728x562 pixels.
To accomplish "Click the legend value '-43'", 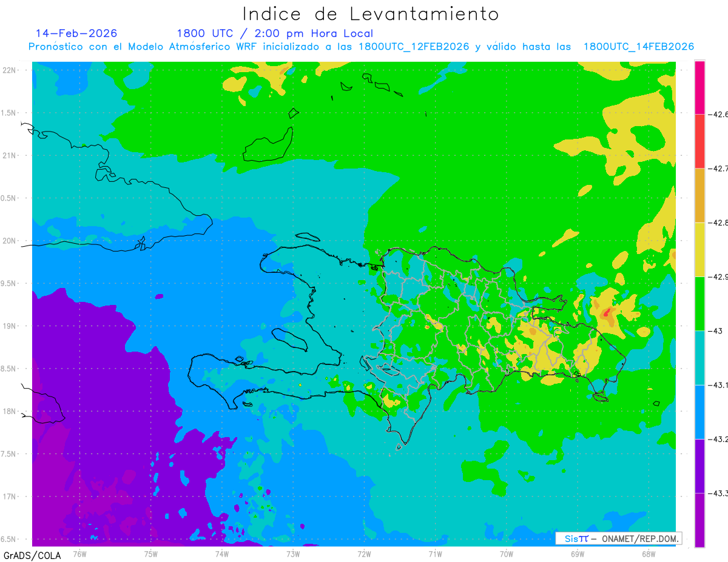I will [x=715, y=331].
